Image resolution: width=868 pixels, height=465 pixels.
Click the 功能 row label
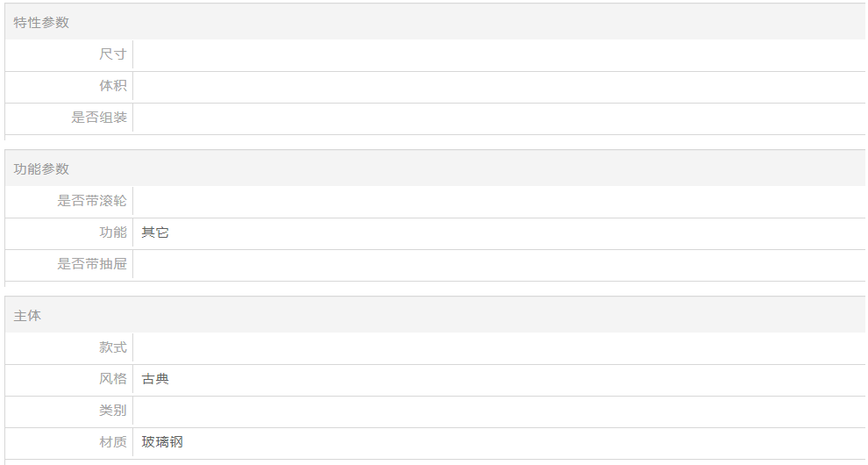tap(113, 232)
